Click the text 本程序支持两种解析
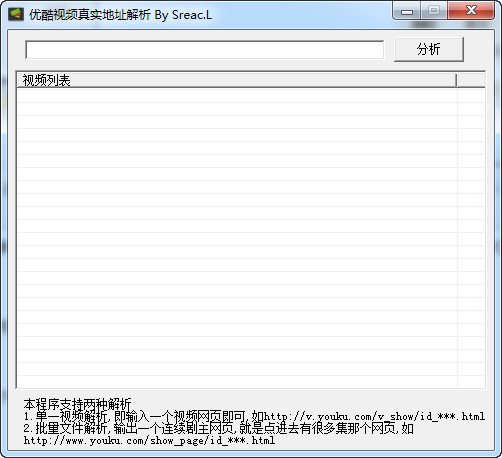The width and height of the screenshot is (502, 458). pyautogui.click(x=77, y=404)
